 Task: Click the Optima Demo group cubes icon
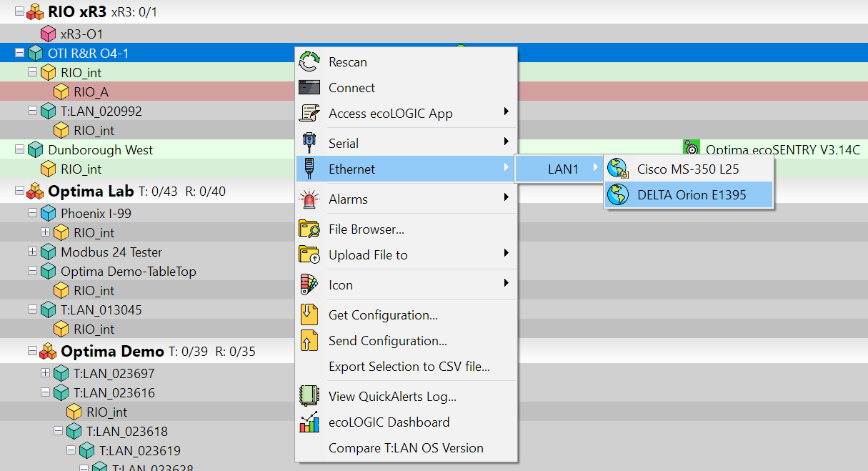pyautogui.click(x=48, y=352)
